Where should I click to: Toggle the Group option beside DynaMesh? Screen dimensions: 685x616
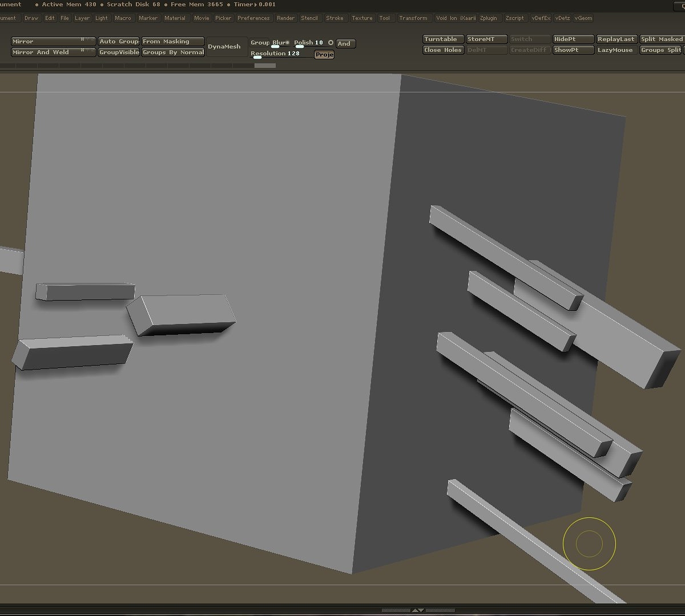click(260, 43)
